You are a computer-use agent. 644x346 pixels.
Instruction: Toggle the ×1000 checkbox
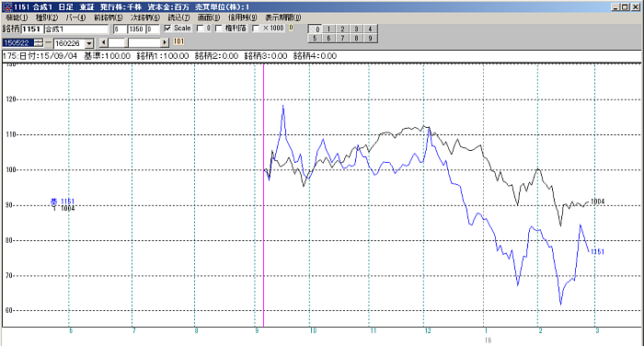tap(256, 29)
